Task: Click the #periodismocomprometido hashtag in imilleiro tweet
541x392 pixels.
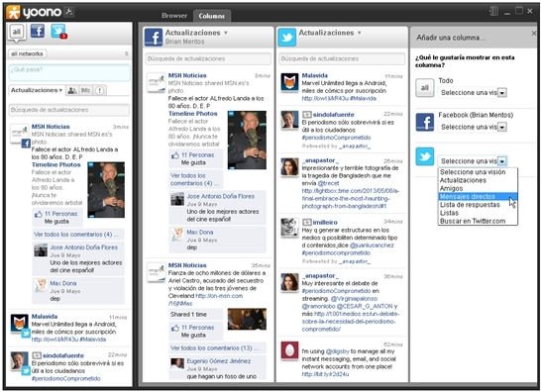Action: 337,252
